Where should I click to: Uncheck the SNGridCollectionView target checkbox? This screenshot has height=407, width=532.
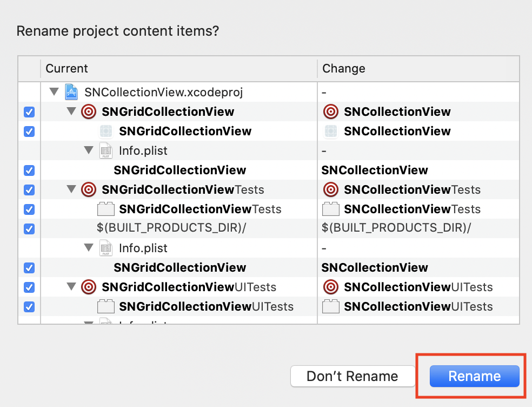pos(29,112)
